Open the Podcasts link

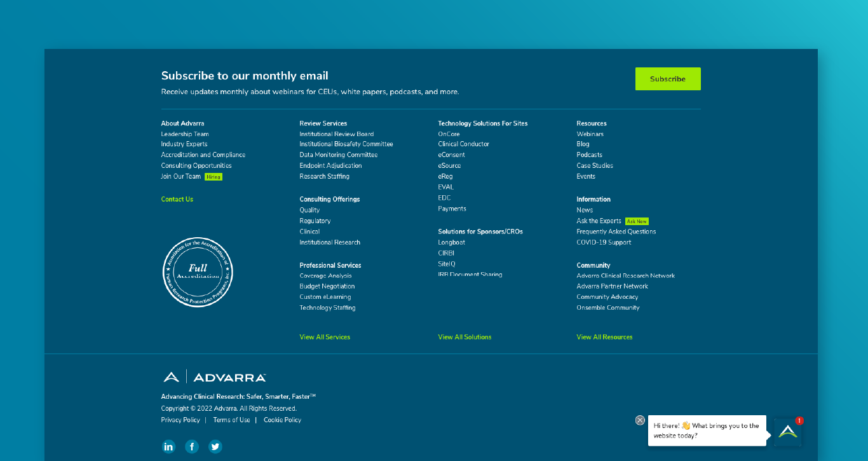click(590, 155)
